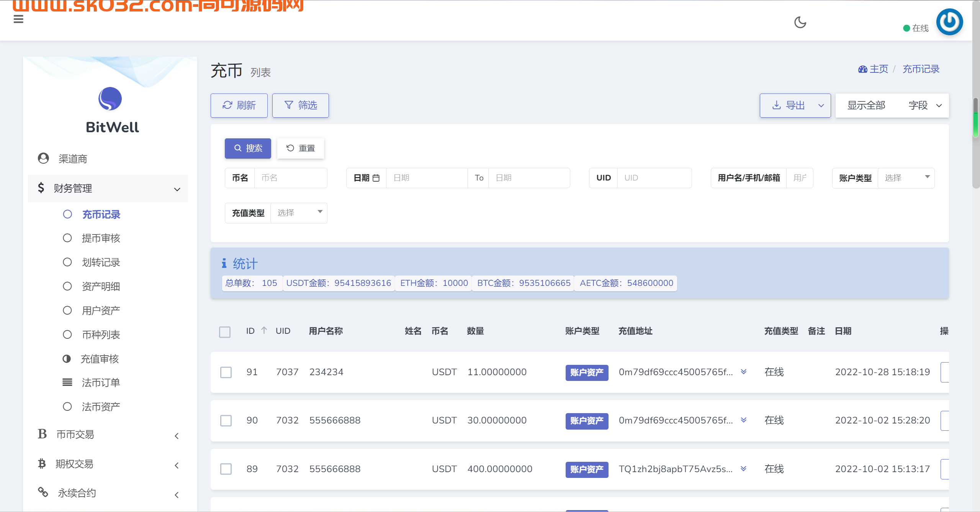The height and width of the screenshot is (512, 980).
Task: Open the 账户类型 select dropdown
Action: pos(906,178)
